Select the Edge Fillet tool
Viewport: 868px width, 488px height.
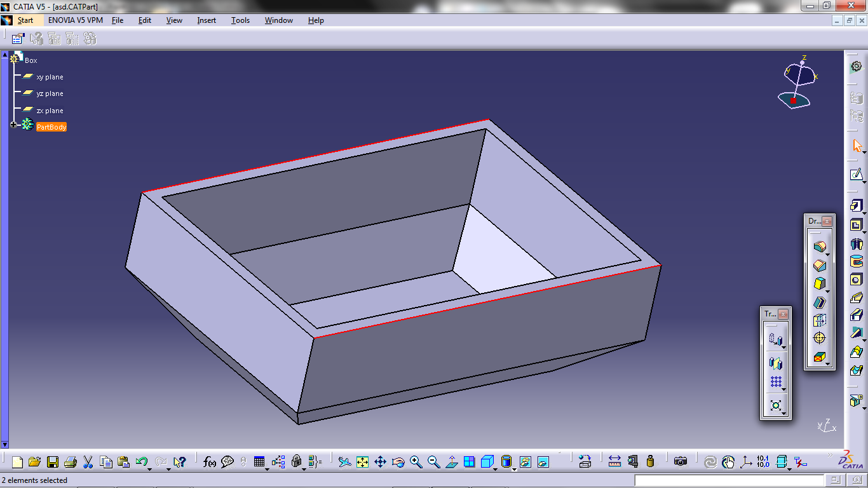click(x=820, y=245)
